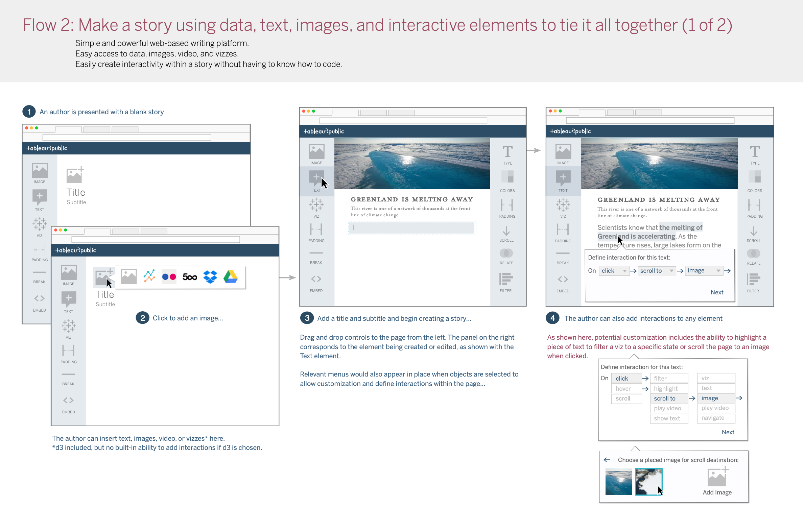Choose 'highlight' in expanded action list
Image resolution: width=804 pixels, height=532 pixels.
(669, 389)
